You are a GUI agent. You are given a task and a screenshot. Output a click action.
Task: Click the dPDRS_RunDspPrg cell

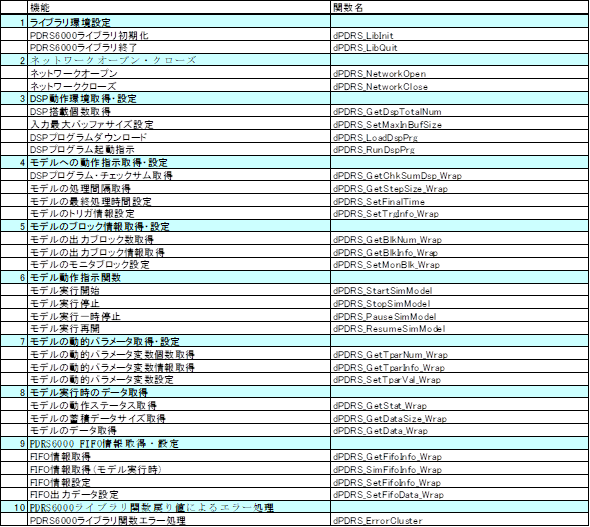pyautogui.click(x=459, y=150)
